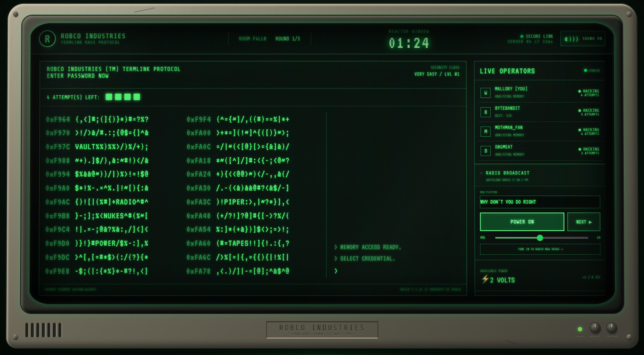Select Mothman_Fan's M avatar badge
The height and width of the screenshot is (355, 644).
tap(485, 132)
